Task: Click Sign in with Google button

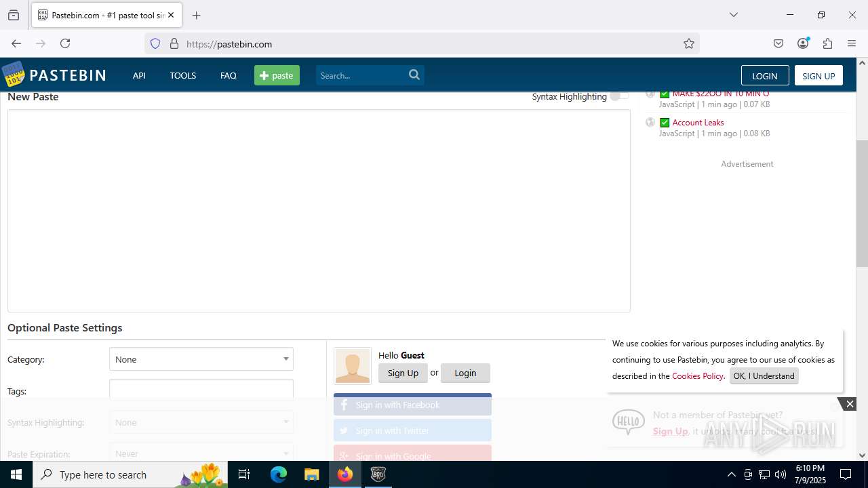Action: coord(412,453)
